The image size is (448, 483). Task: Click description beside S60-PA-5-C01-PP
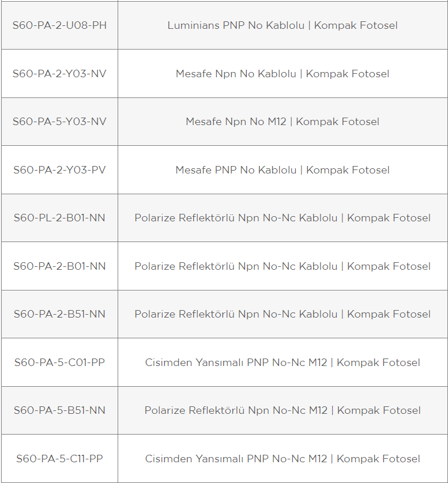click(283, 363)
